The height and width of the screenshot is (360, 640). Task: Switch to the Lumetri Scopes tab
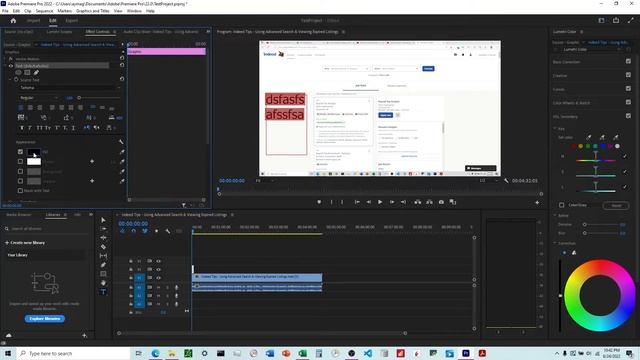tap(59, 32)
